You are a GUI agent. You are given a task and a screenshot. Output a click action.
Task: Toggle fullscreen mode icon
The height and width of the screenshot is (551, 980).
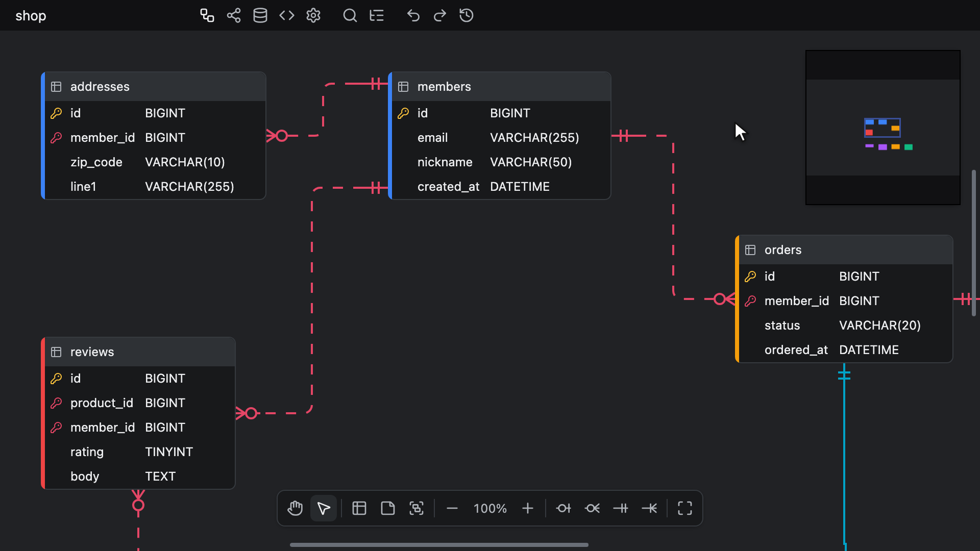click(685, 508)
